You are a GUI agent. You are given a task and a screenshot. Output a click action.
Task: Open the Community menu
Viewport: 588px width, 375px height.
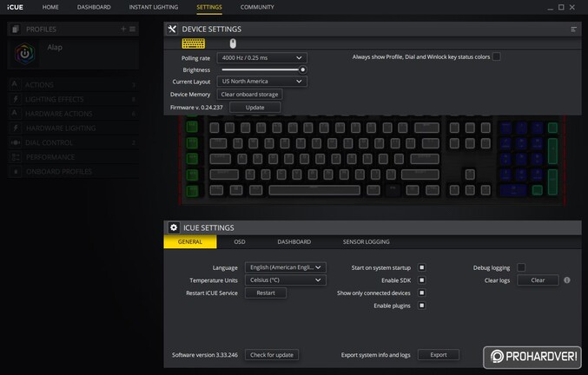[257, 7]
